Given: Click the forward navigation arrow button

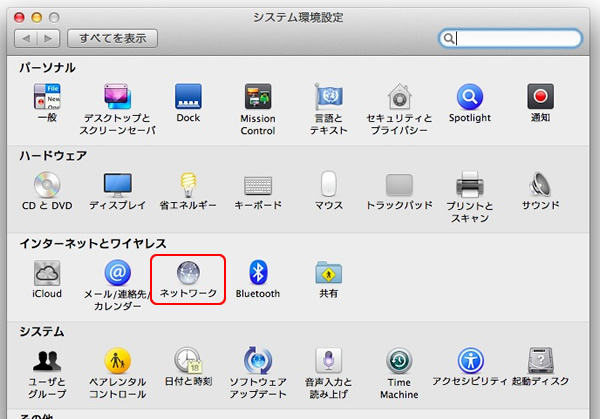Looking at the screenshot, I should [x=49, y=39].
